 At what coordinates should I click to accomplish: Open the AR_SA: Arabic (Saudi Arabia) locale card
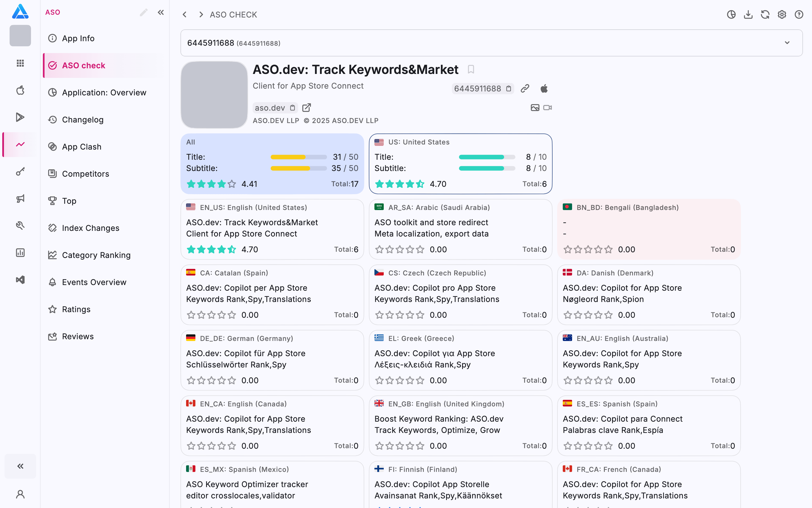click(460, 229)
